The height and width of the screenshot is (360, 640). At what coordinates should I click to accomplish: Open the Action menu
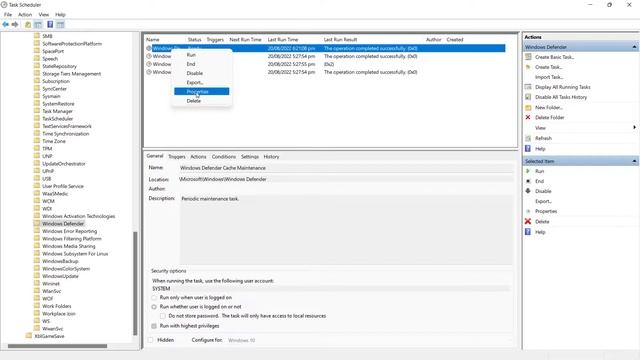(x=25, y=14)
